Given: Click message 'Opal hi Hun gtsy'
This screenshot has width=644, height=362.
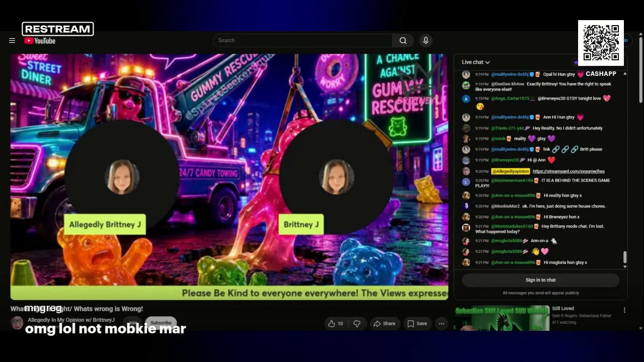Looking at the screenshot, I should click(x=558, y=74).
